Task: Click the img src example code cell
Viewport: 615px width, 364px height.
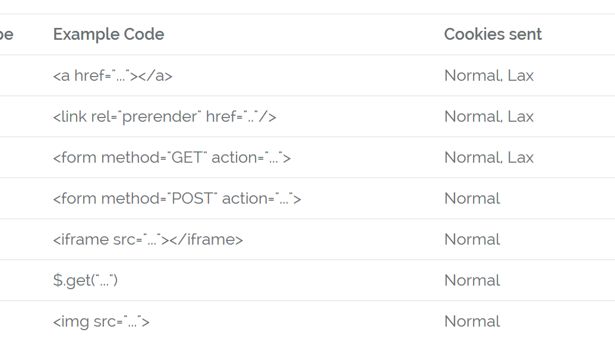Action: (x=101, y=322)
